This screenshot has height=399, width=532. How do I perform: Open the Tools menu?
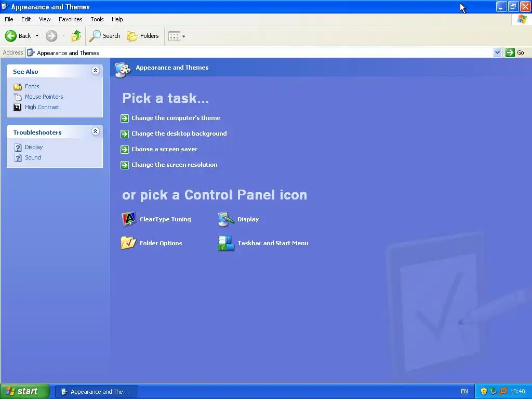(97, 19)
